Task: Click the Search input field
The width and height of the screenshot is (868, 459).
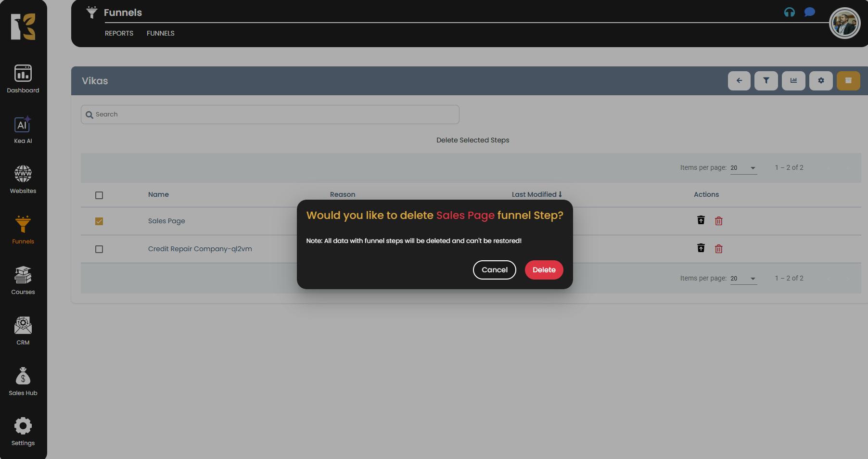Action: [x=270, y=115]
